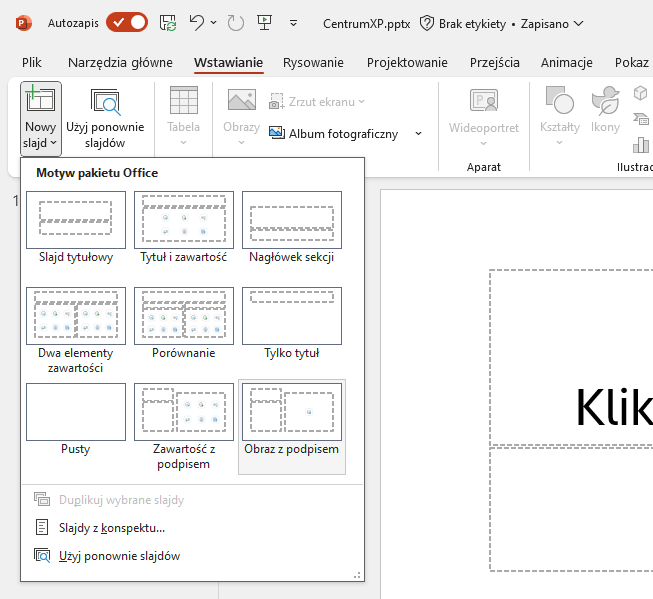Open the Pokaz tab
Image resolution: width=653 pixels, height=599 pixels.
632,62
